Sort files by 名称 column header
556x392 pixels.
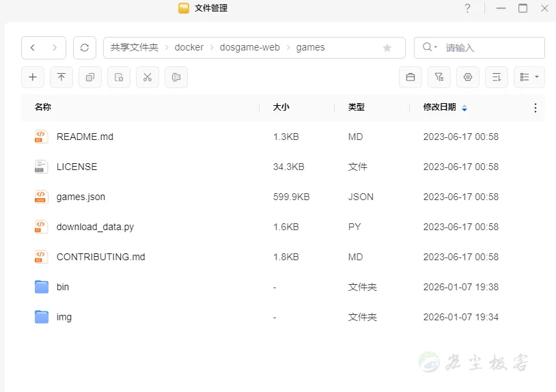tap(43, 107)
